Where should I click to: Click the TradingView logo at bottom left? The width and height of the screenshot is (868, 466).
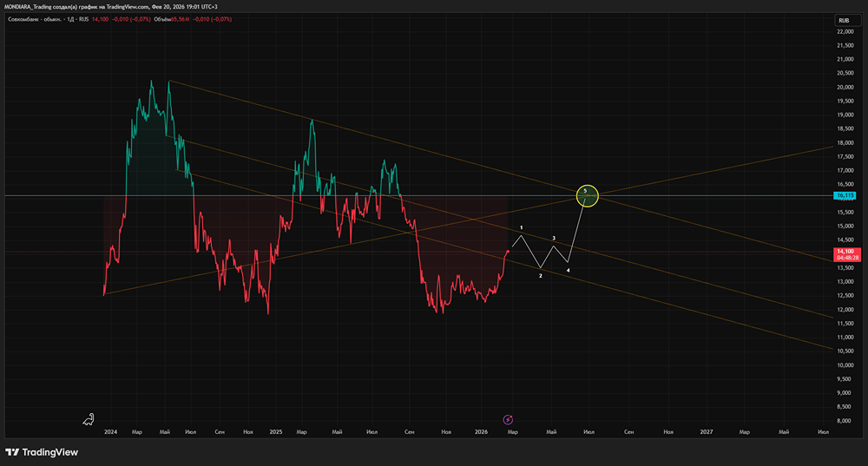tap(42, 452)
